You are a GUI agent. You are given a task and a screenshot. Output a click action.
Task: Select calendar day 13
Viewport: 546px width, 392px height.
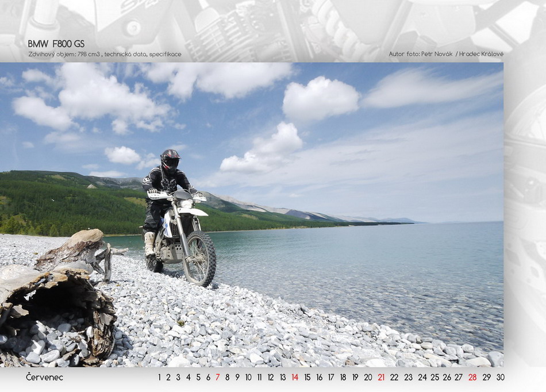point(283,378)
